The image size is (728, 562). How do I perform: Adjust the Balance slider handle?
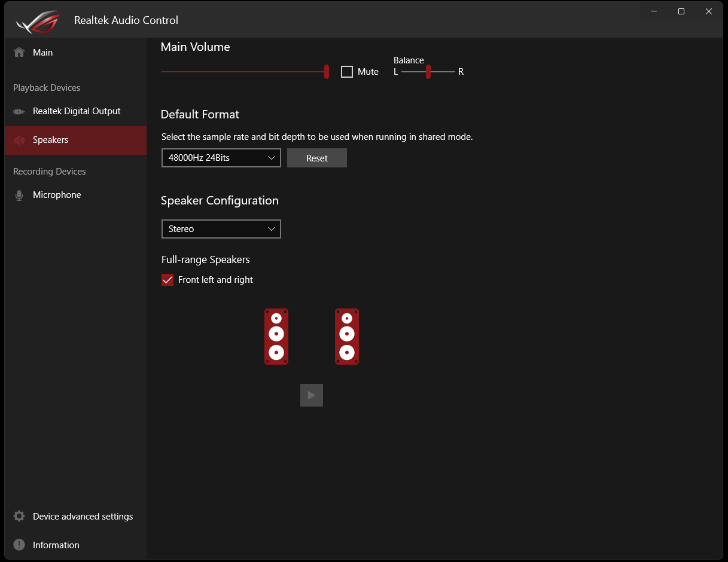click(x=427, y=71)
